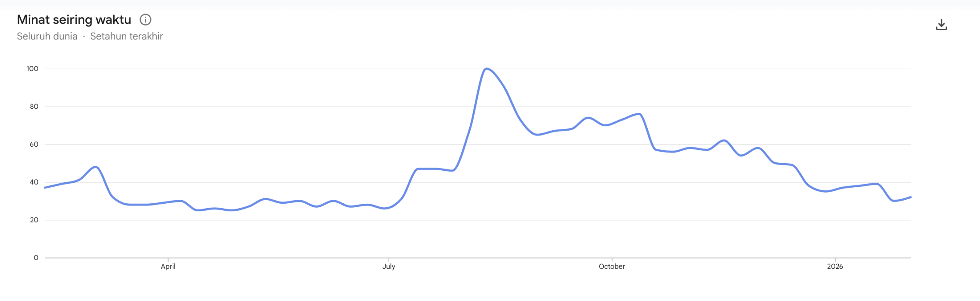The height and width of the screenshot is (301, 980).
Task: Click the leftmost starting point of the trend line
Action: [x=45, y=188]
